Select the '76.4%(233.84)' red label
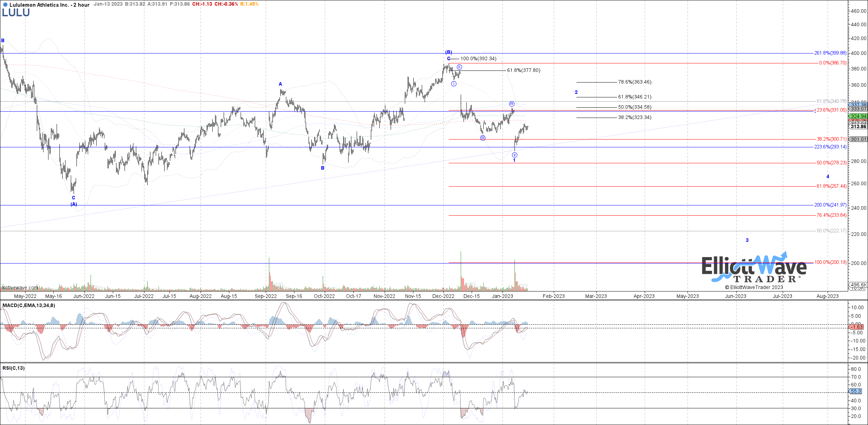This screenshot has width=868, height=425. point(832,215)
